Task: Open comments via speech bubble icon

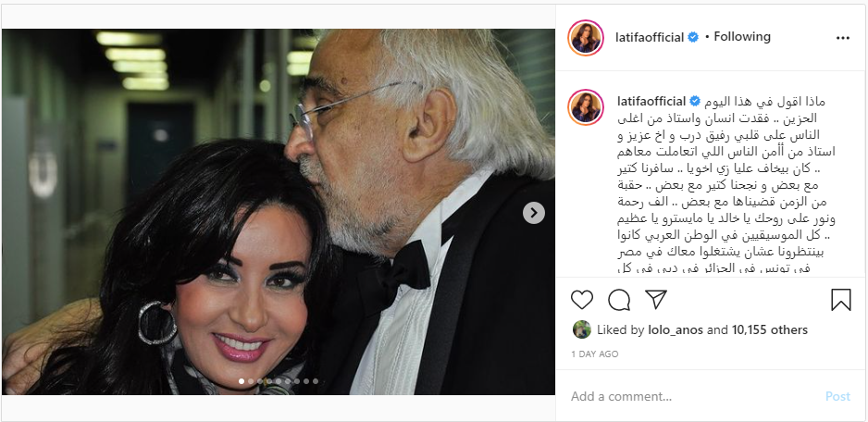Action: coord(619,300)
